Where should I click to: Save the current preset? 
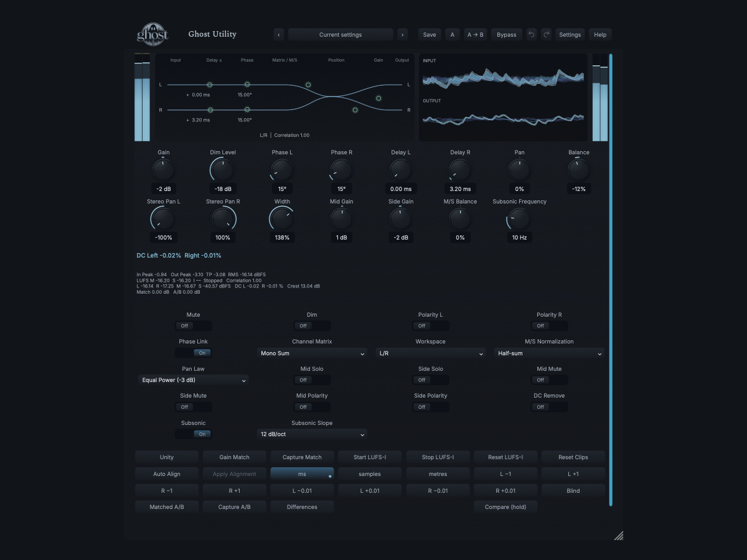click(430, 35)
